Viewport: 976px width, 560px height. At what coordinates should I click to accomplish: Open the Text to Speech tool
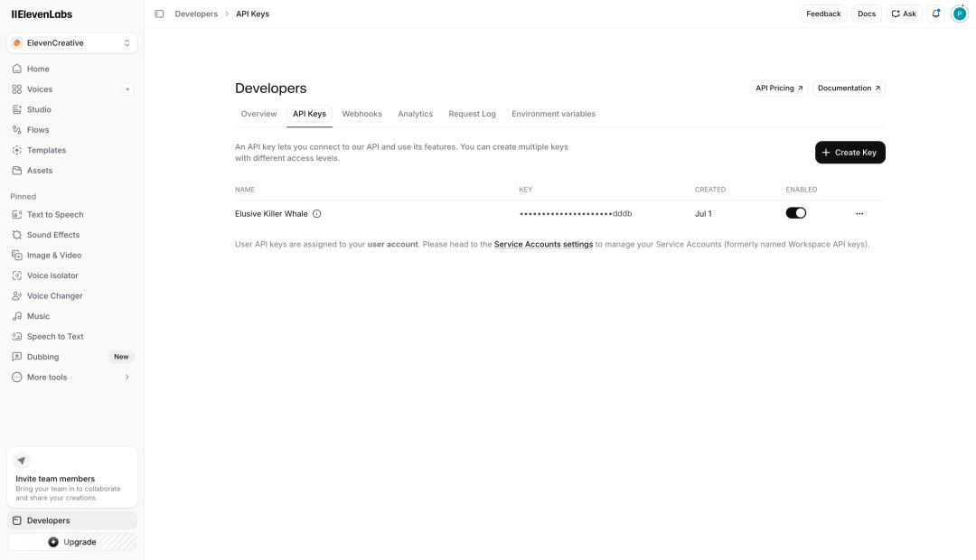tap(72, 215)
